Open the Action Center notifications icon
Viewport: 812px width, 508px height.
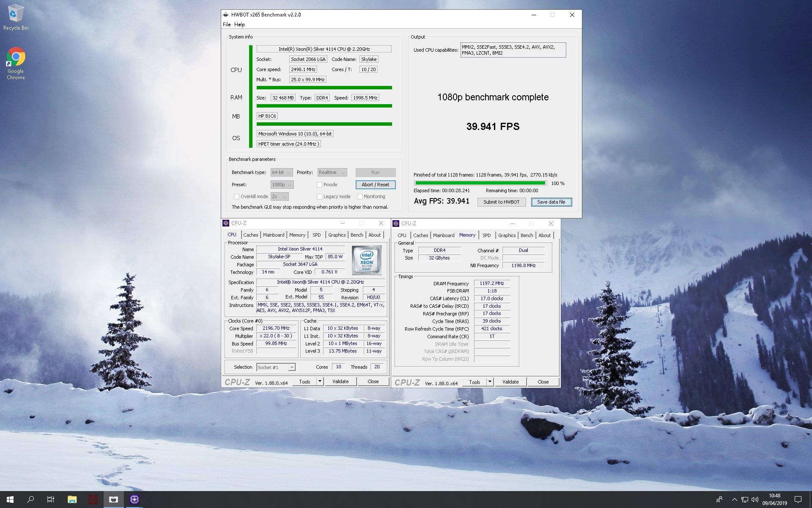point(798,500)
